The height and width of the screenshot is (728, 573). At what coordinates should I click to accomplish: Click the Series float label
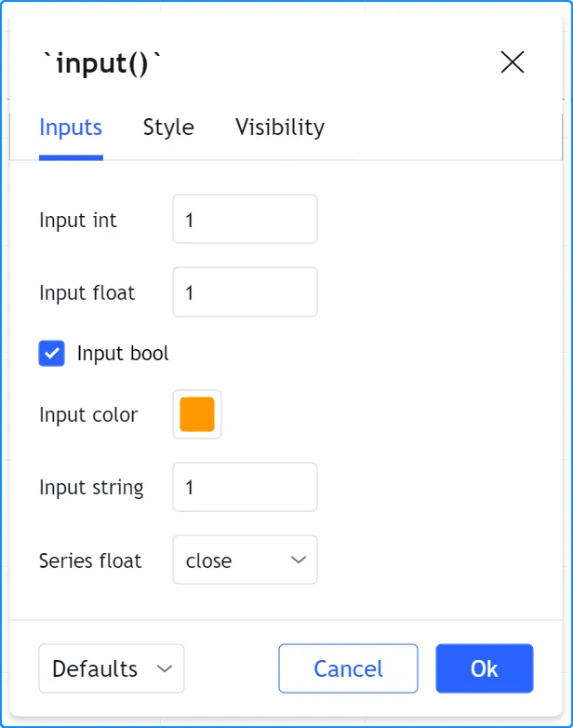[x=90, y=561]
